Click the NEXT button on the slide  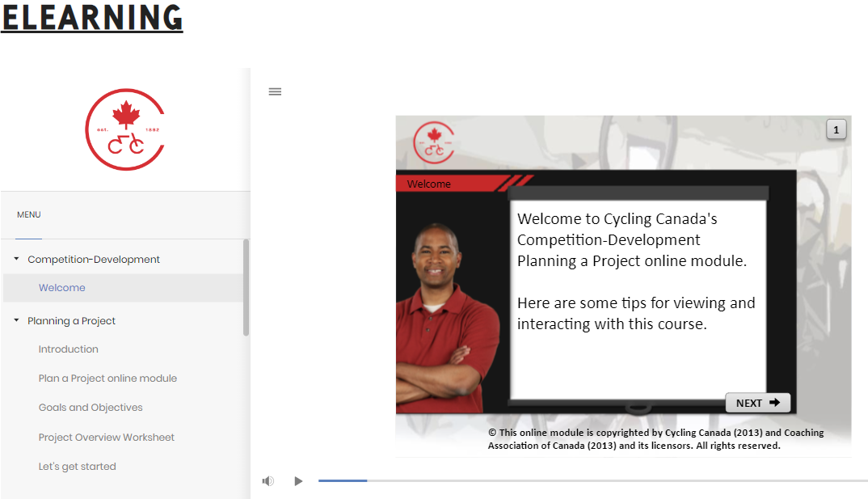(758, 403)
